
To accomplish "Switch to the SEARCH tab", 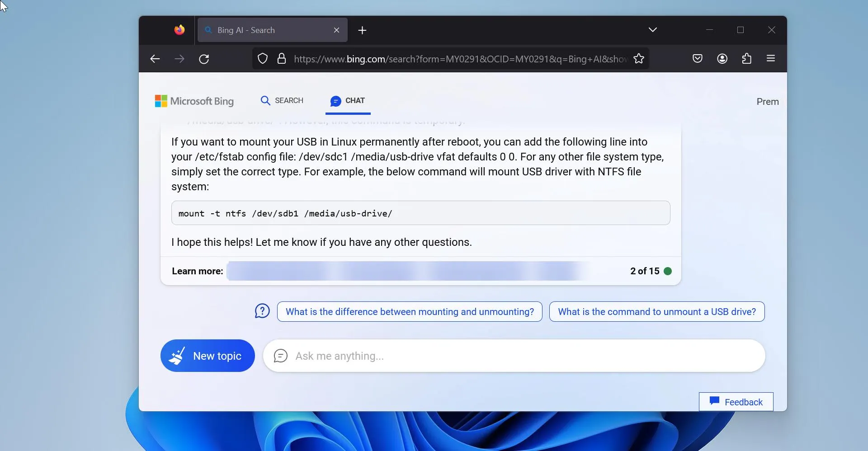I will (x=282, y=100).
